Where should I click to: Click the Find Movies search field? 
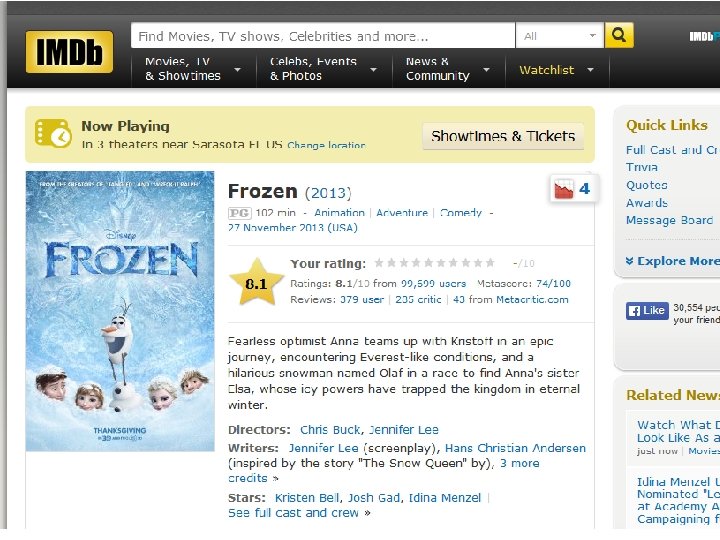[x=323, y=35]
